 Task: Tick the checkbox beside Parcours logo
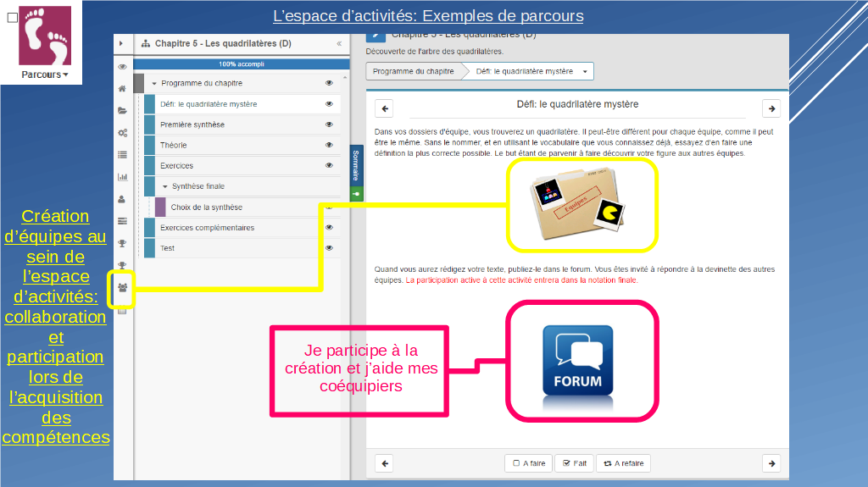[12, 18]
